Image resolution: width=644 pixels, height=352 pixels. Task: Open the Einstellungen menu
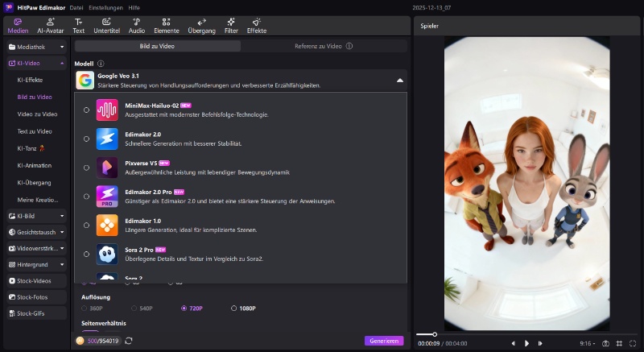(105, 8)
